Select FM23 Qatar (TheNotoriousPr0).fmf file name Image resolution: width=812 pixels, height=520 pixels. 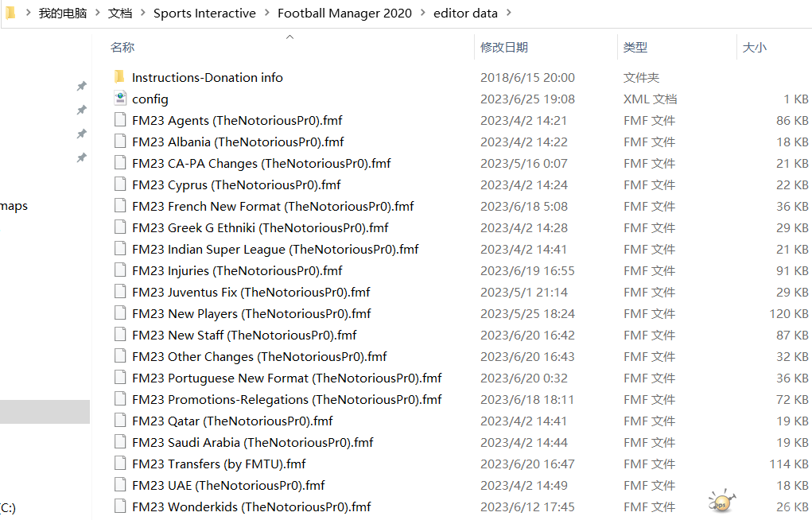[x=232, y=421]
